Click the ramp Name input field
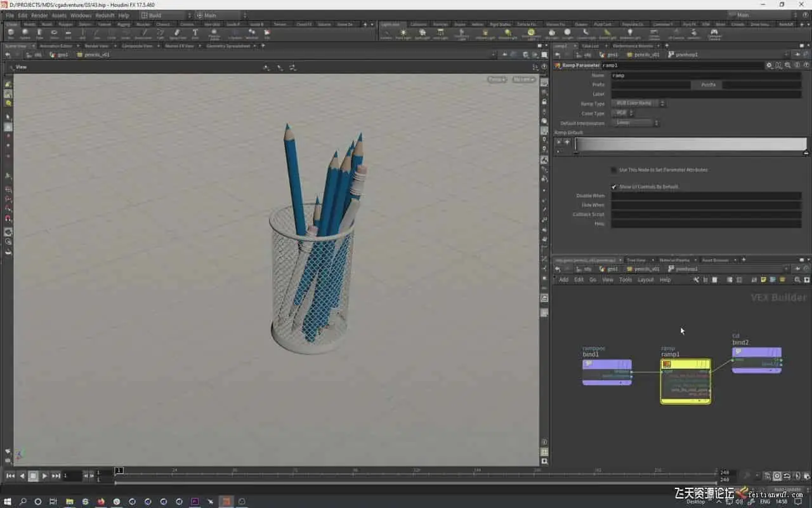812x508 pixels. point(705,76)
